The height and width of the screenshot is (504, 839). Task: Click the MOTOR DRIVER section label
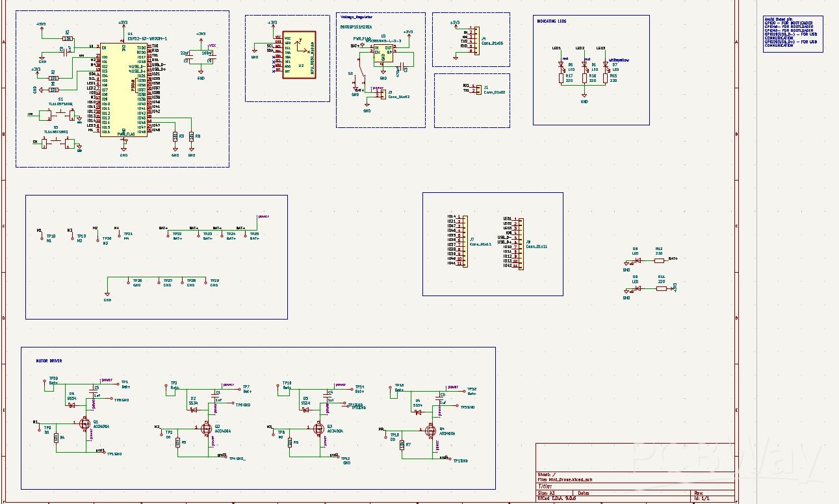coord(49,360)
